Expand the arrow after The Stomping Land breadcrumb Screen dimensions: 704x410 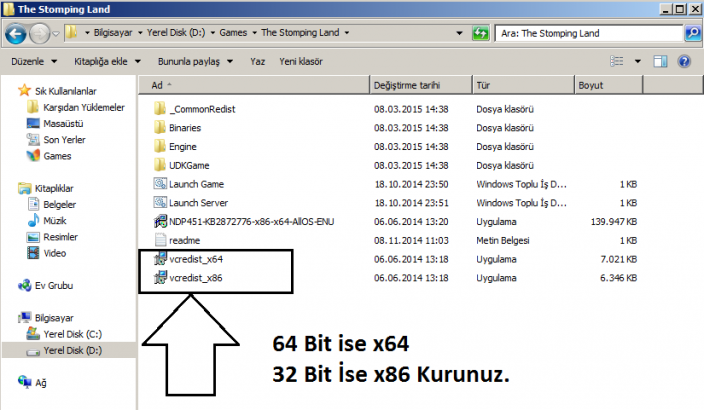click(347, 33)
